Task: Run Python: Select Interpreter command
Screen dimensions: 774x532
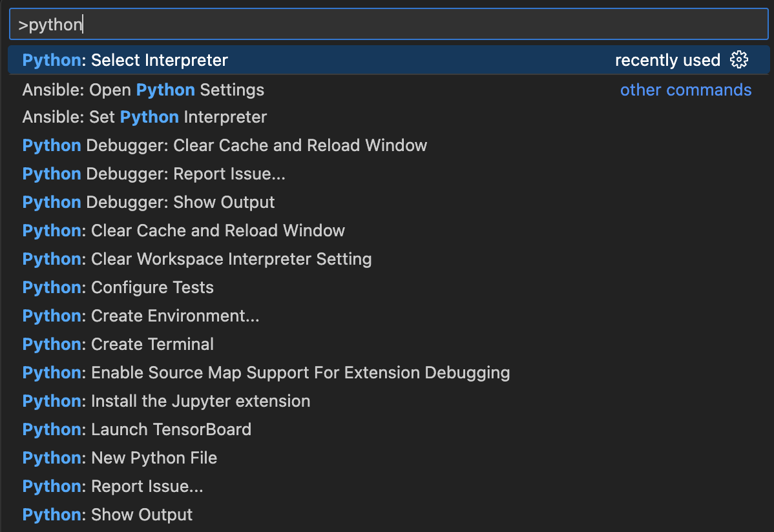Action: pos(389,59)
